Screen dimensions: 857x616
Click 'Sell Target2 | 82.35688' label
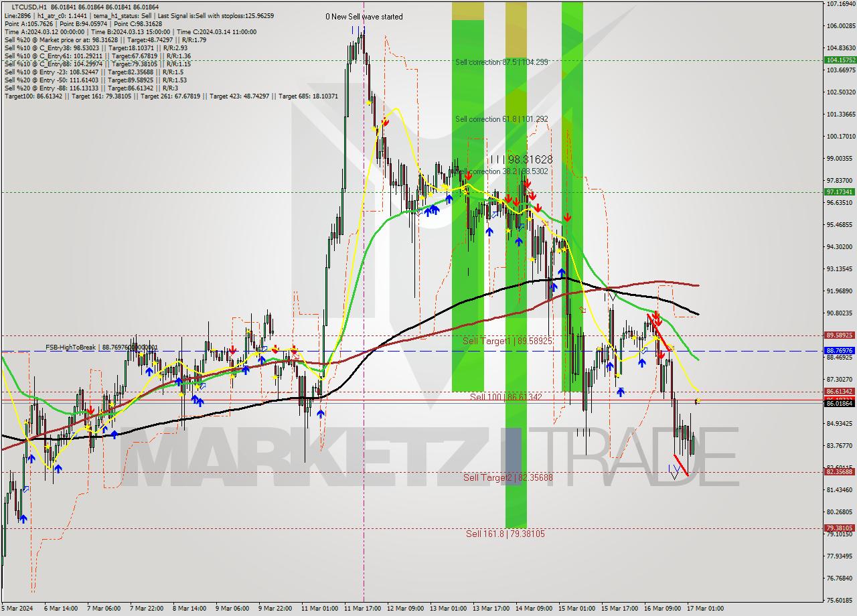pyautogui.click(x=508, y=477)
